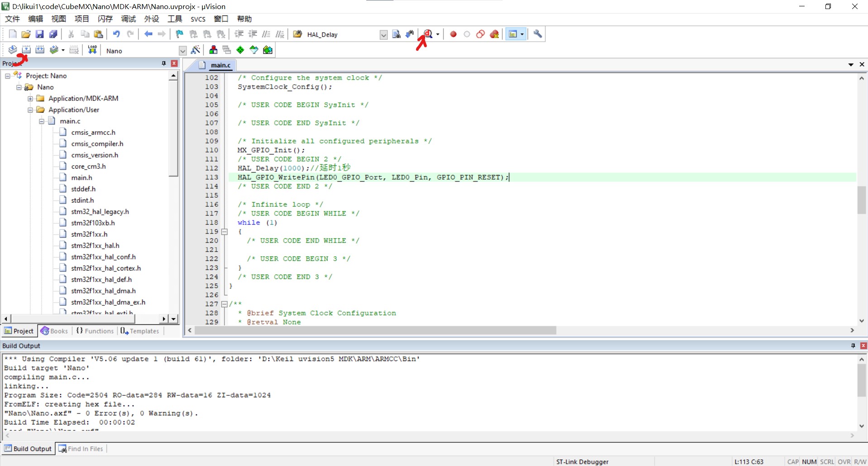
Task: Switch to the Books tab
Action: [x=54, y=331]
